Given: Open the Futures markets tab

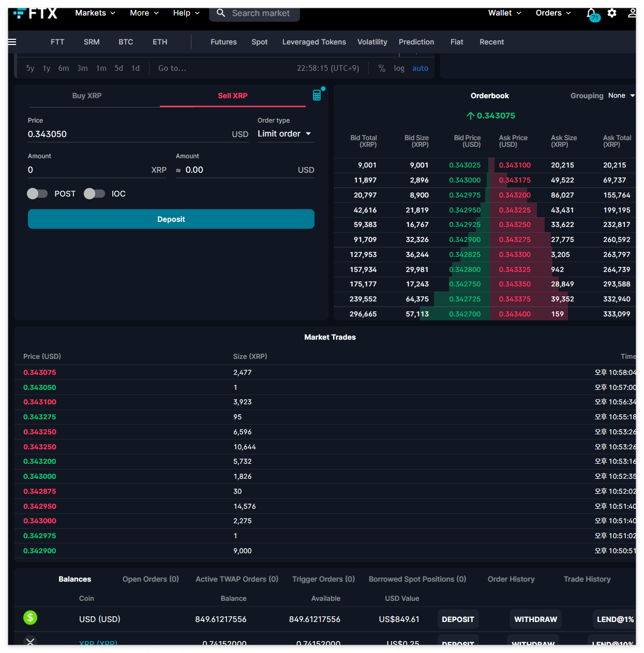Looking at the screenshot, I should click(223, 42).
